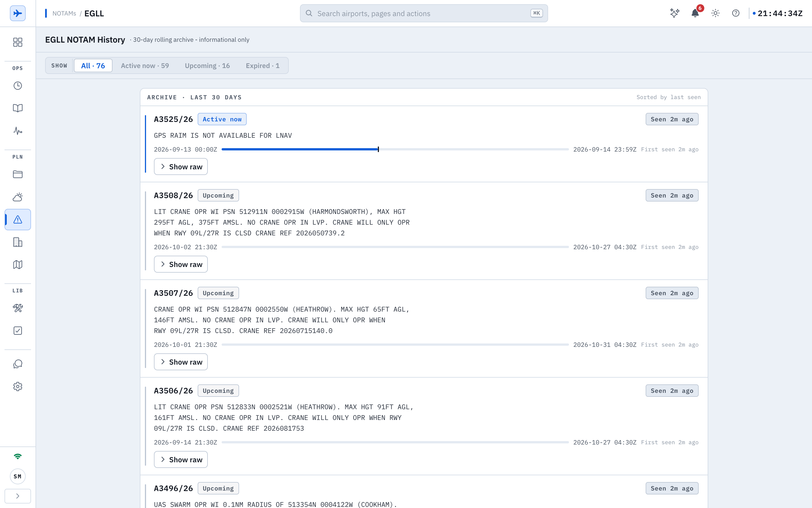Click NOTAM ID A3525/26
This screenshot has width=812, height=508.
click(x=173, y=119)
